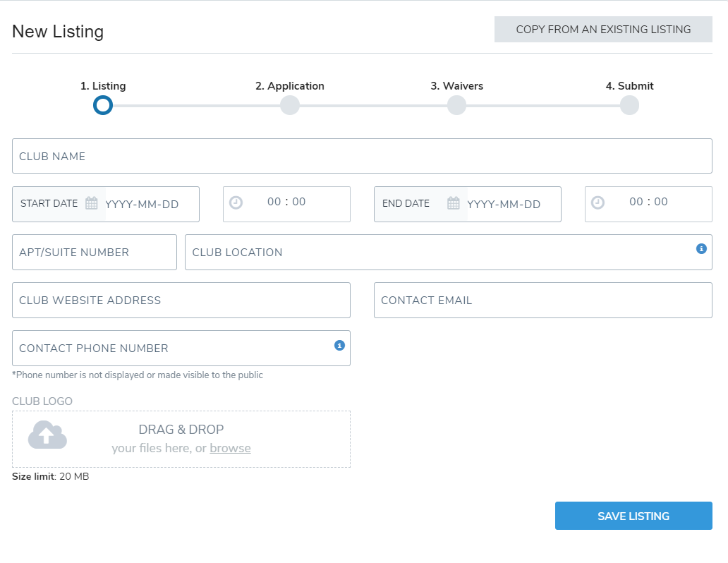728x563 pixels.
Task: Click the cloud upload icon
Action: pos(47,435)
